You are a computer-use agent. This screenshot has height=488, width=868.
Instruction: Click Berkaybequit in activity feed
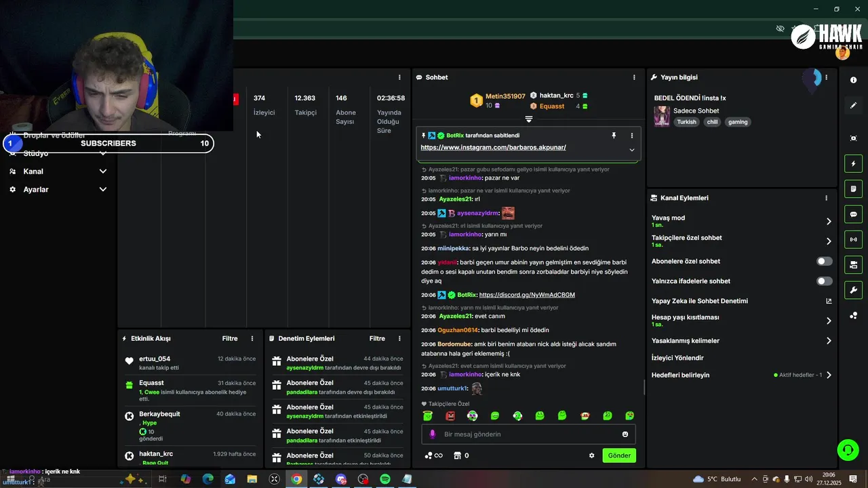pos(159,413)
